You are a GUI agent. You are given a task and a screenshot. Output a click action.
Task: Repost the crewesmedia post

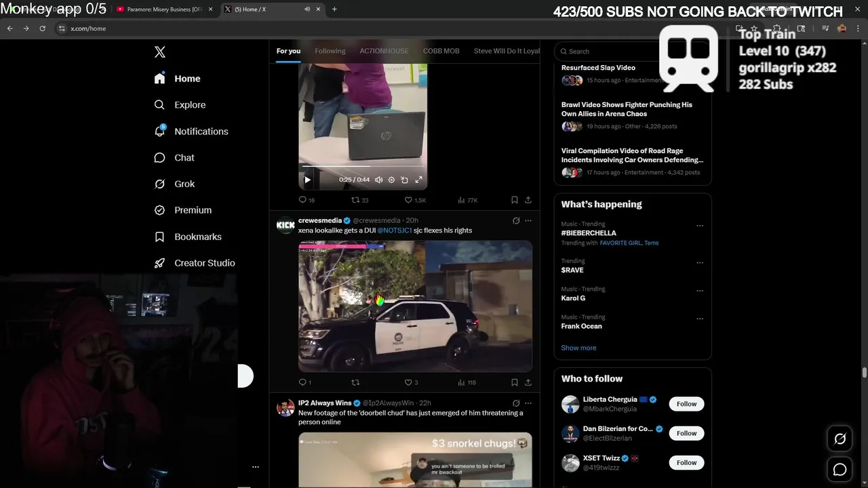tap(355, 382)
